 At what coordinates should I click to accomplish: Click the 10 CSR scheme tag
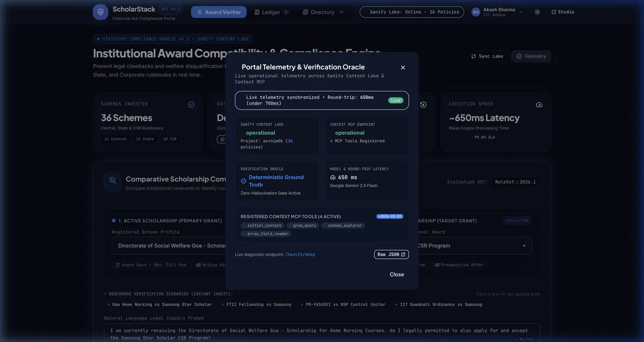point(170,139)
